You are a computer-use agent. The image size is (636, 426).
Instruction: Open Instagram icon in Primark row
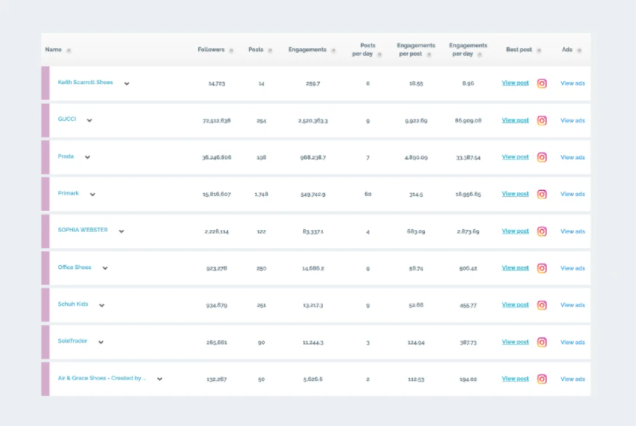point(542,194)
